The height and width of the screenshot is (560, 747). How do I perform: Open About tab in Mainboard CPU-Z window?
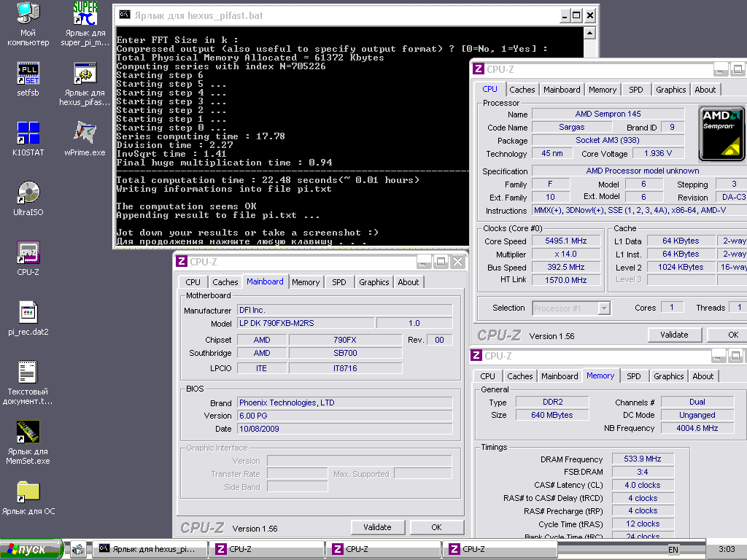409,282
